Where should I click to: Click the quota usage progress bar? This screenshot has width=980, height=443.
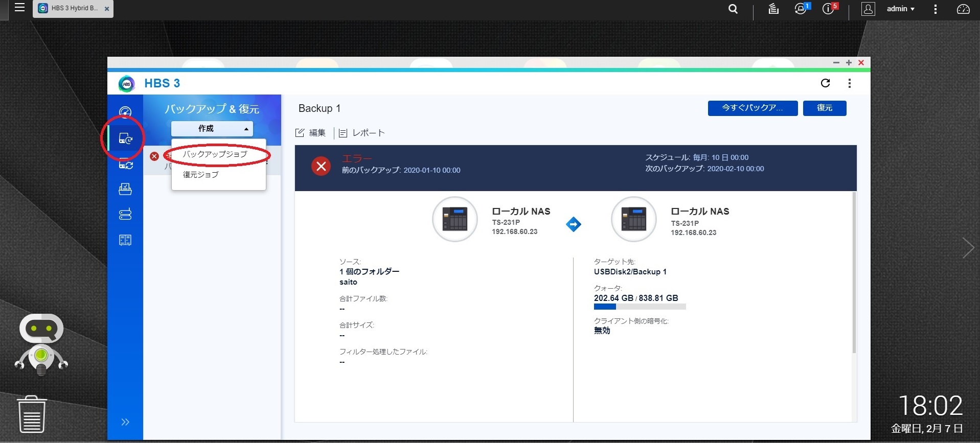pos(640,307)
